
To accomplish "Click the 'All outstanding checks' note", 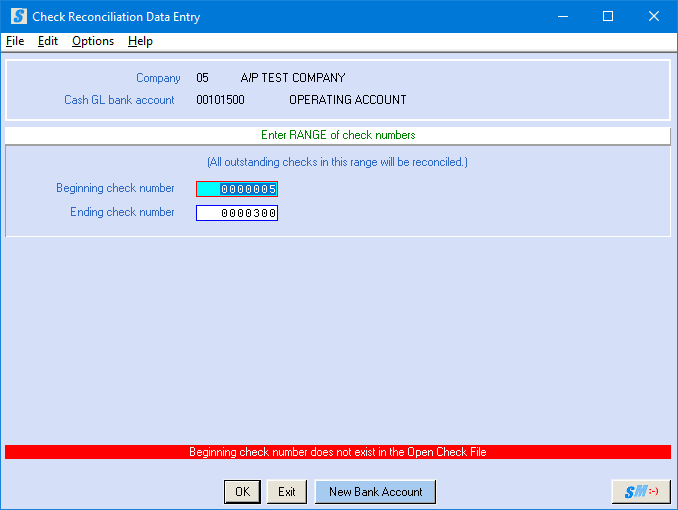I will pos(337,162).
